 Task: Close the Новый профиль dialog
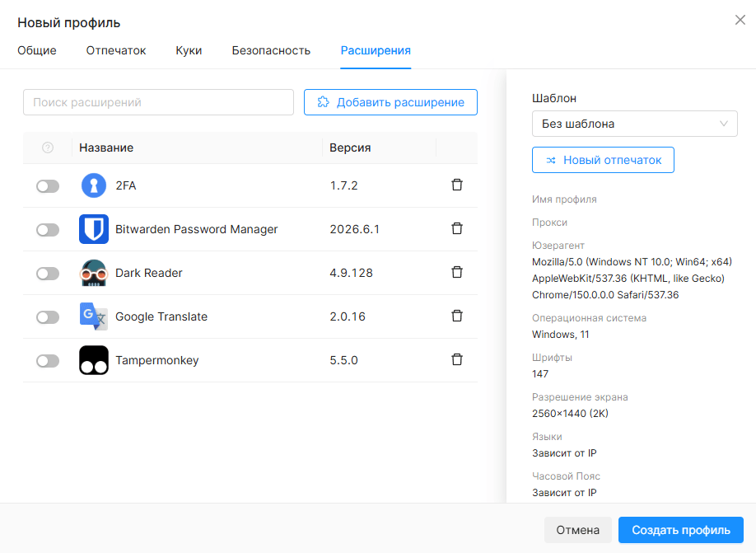[740, 20]
